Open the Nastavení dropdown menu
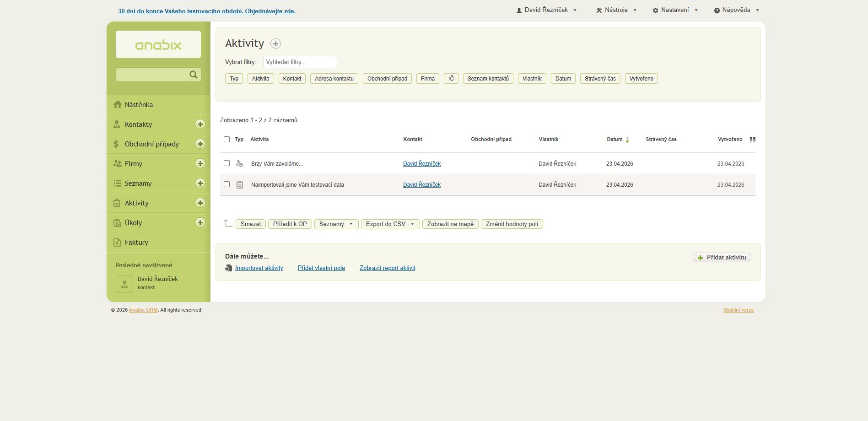 675,10
